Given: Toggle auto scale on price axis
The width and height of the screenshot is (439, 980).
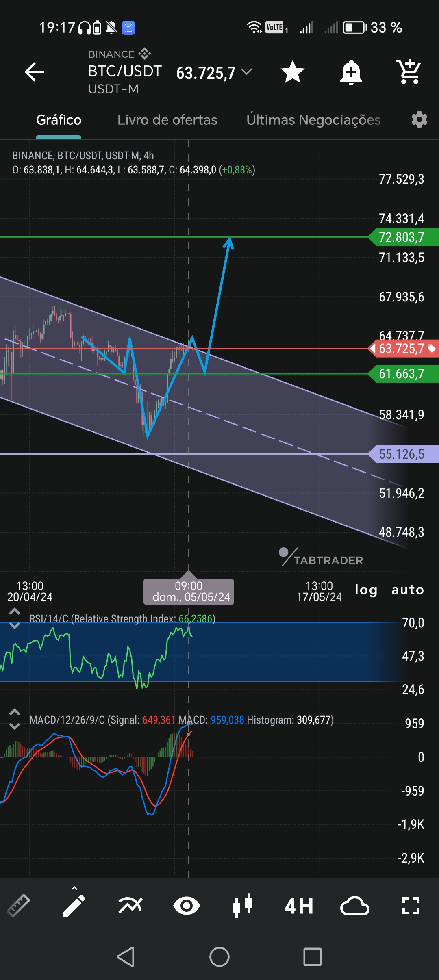Looking at the screenshot, I should click(x=408, y=590).
